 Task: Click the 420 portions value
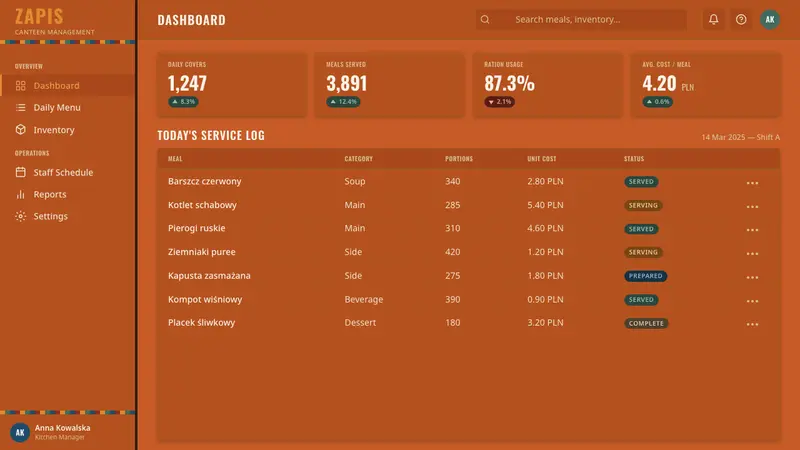(x=453, y=252)
